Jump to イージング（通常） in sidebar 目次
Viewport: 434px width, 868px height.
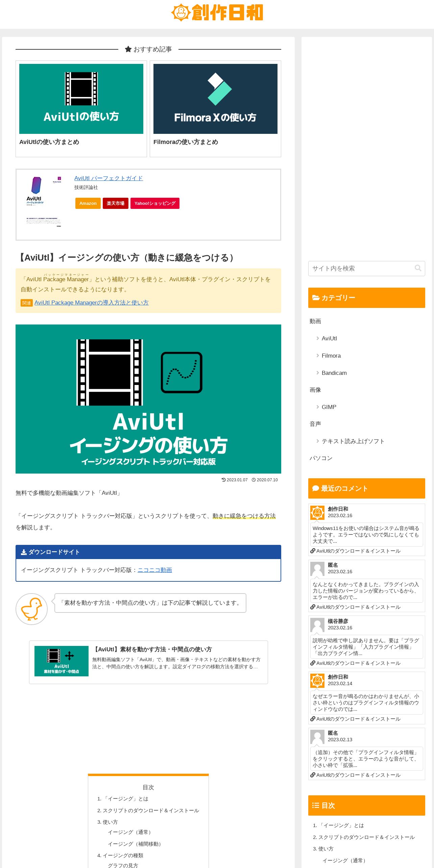tap(345, 861)
